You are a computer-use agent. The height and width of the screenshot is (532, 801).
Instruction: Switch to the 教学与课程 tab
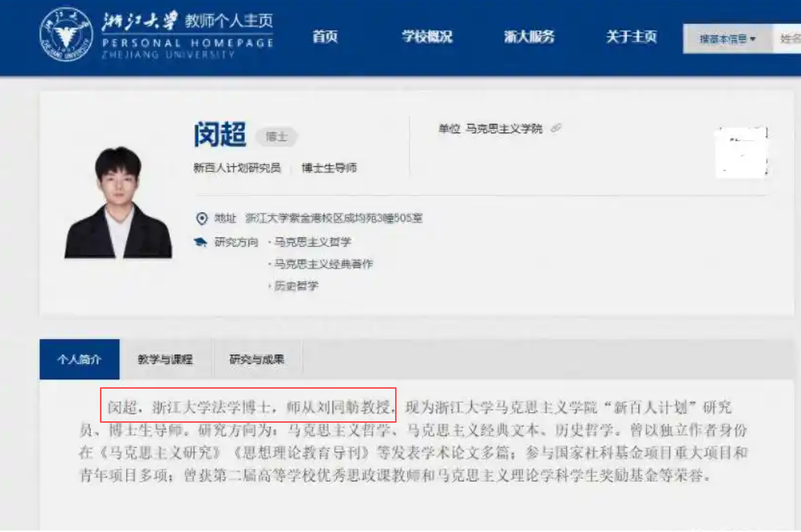click(x=166, y=359)
